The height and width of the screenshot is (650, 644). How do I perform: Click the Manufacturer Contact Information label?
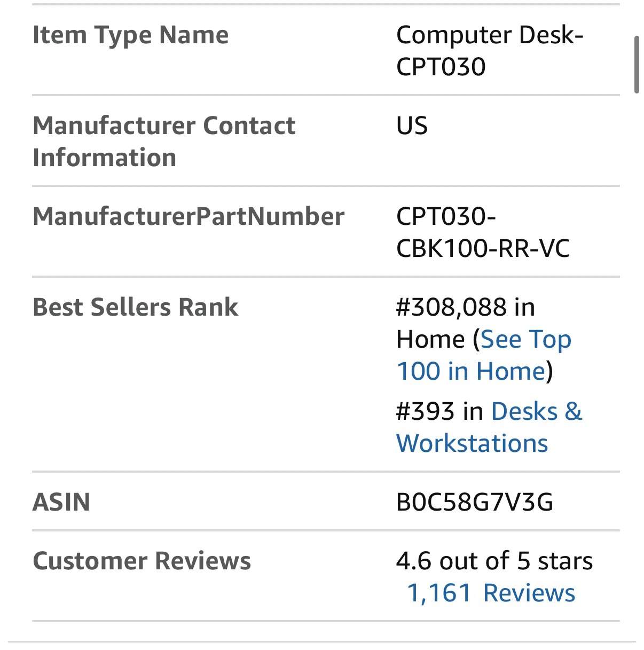pos(164,142)
